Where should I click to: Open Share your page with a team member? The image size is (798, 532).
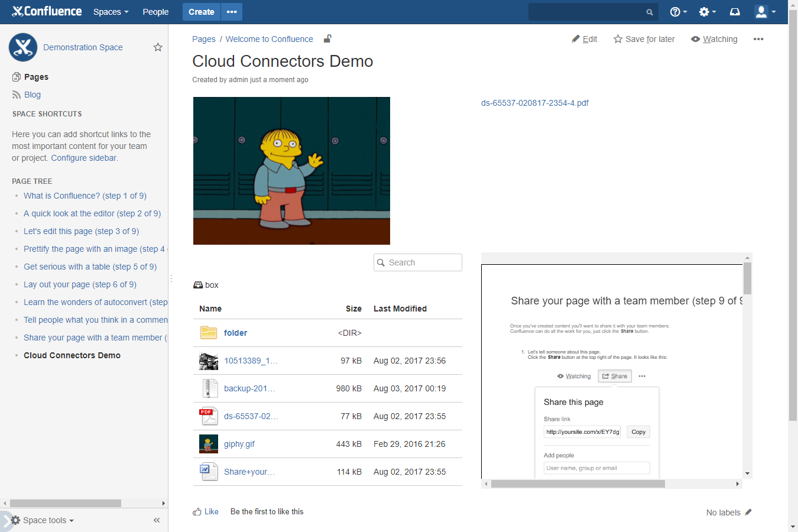tap(96, 338)
